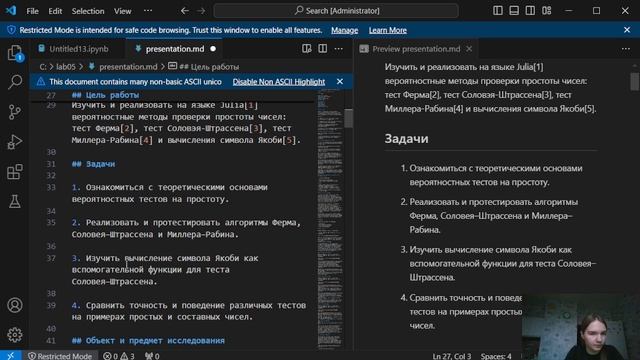The height and width of the screenshot is (360, 640).
Task: Open the Edit menu
Action: click(x=55, y=11)
